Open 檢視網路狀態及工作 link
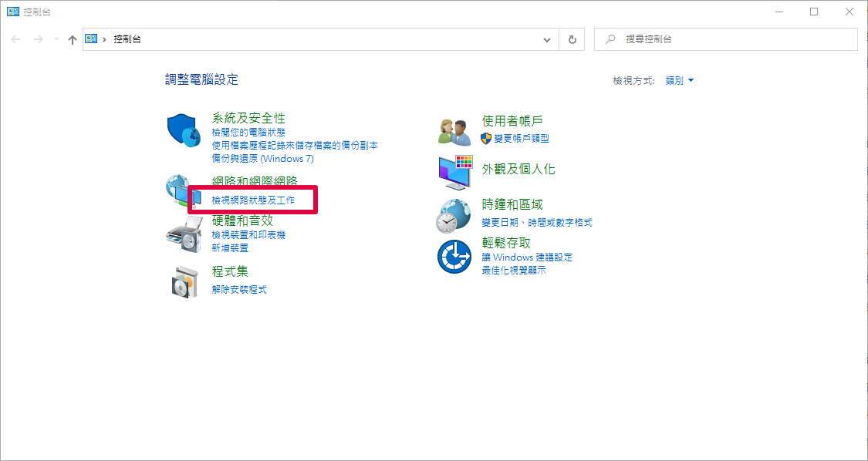Screen dimensions: 868x461 [x=254, y=200]
